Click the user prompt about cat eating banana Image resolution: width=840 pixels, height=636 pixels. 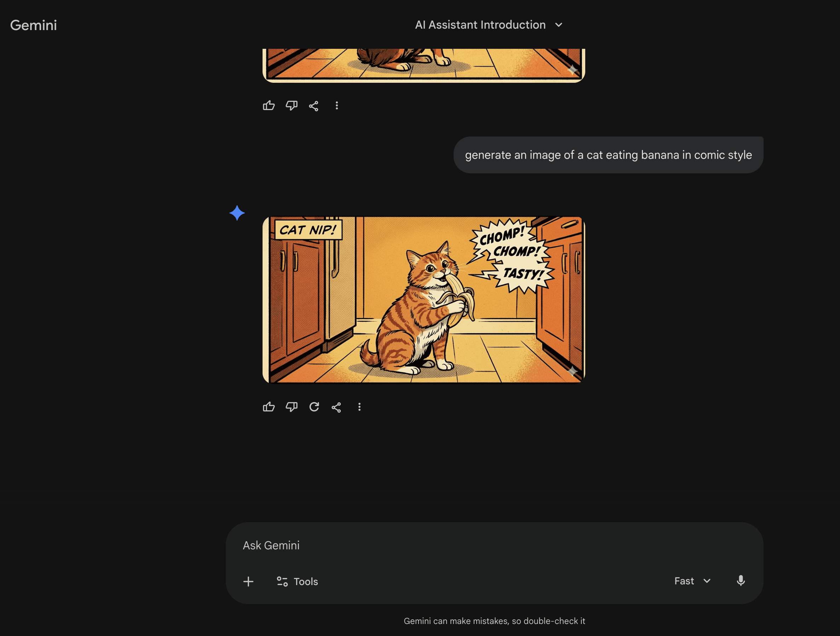coord(608,155)
